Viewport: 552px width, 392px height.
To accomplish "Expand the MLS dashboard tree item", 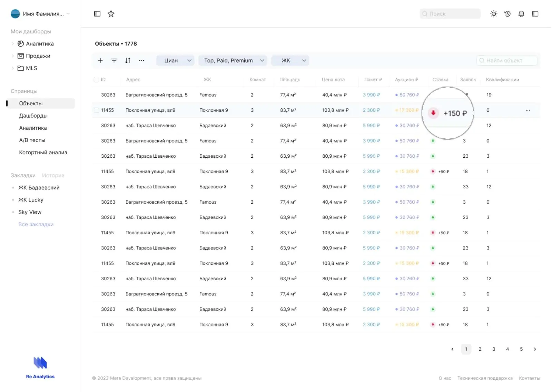I will point(13,68).
